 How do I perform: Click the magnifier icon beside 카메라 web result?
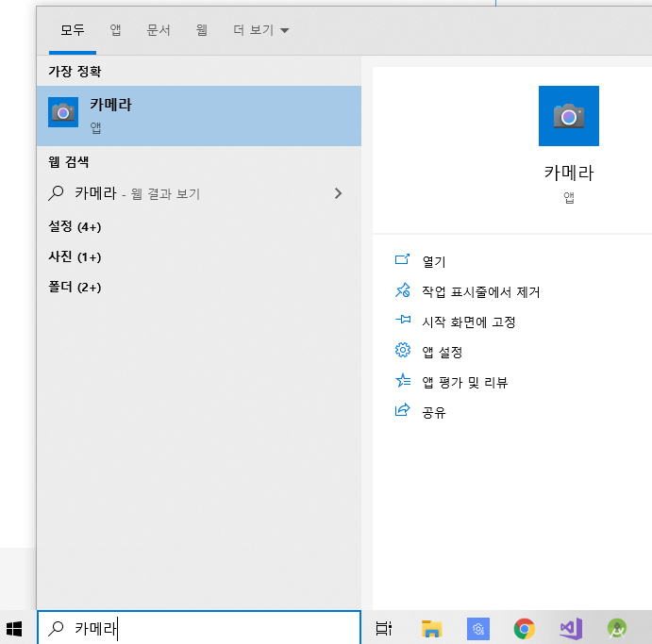pyautogui.click(x=56, y=193)
